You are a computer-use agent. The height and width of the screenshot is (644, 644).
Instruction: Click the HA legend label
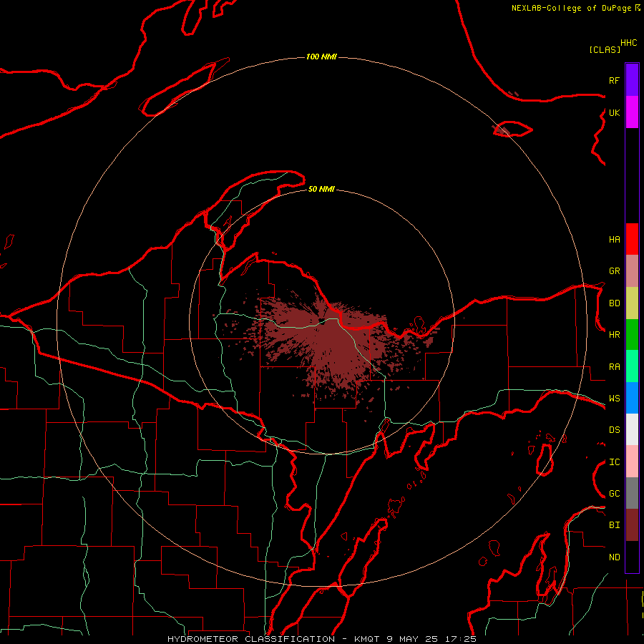[615, 240]
